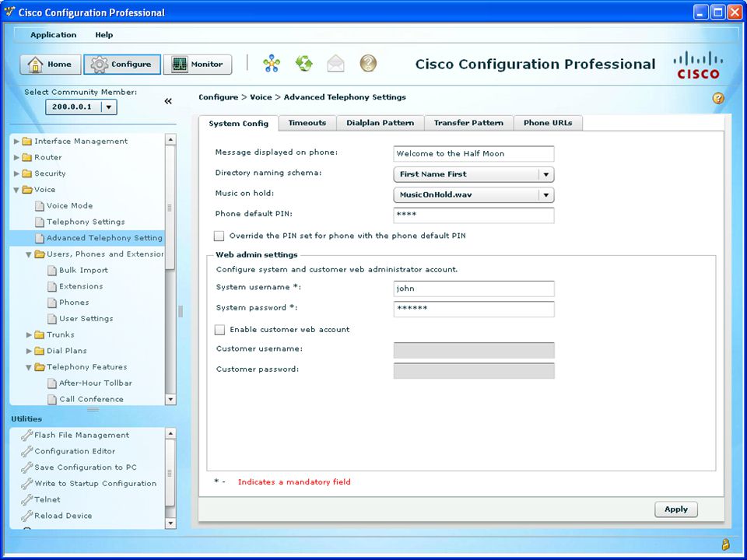Click splitter handle between tree and Utilities
This screenshot has width=747, height=560.
93,409
